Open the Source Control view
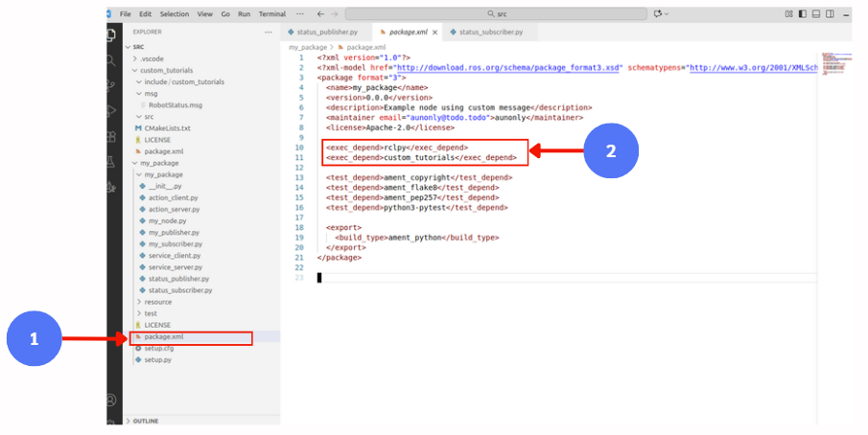868x435 pixels. coord(113,84)
